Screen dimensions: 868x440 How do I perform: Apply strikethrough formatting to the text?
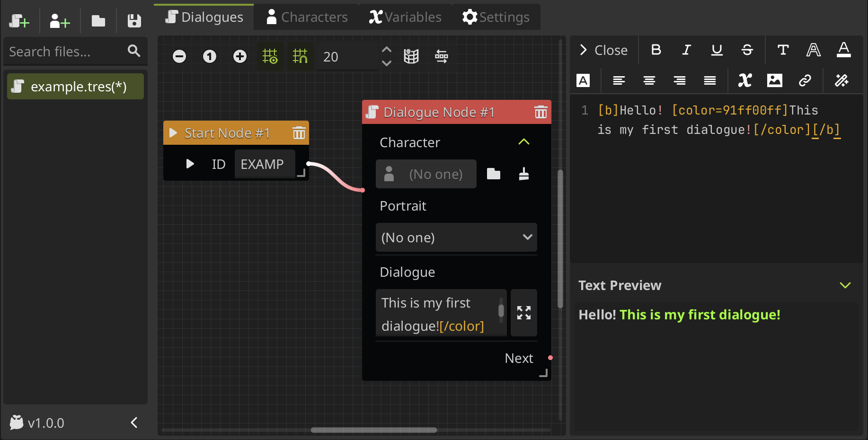click(x=747, y=50)
